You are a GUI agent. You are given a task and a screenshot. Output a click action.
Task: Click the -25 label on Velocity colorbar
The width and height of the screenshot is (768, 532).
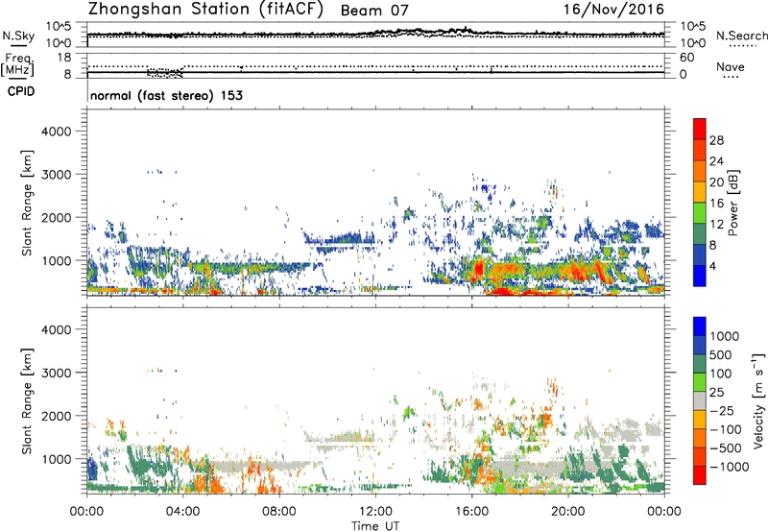click(x=722, y=410)
